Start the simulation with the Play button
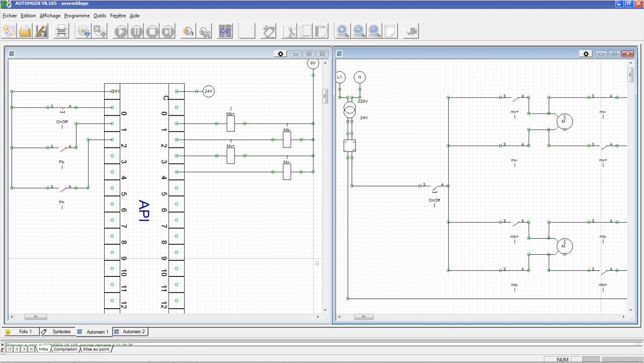The image size is (644, 363). point(121,31)
